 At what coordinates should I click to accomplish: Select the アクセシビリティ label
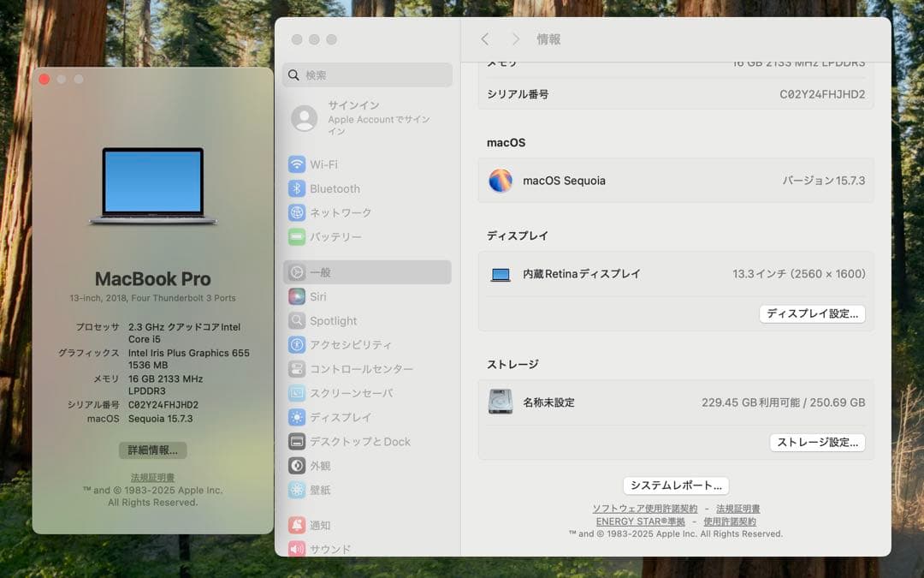click(x=351, y=344)
